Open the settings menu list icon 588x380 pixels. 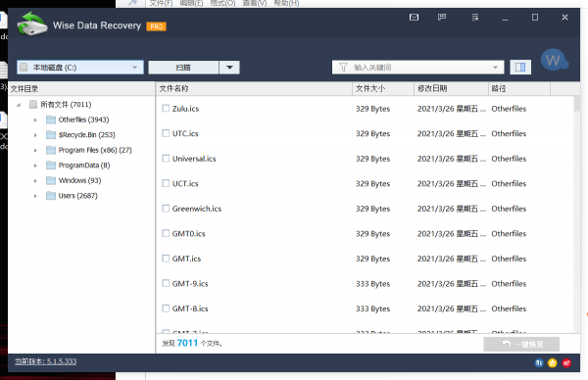point(474,18)
